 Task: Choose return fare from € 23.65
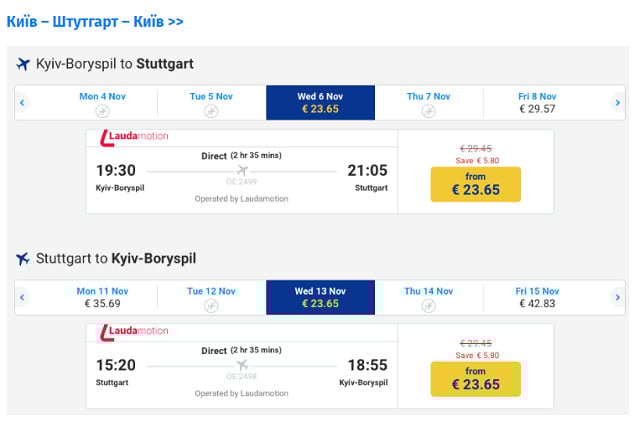pyautogui.click(x=475, y=379)
